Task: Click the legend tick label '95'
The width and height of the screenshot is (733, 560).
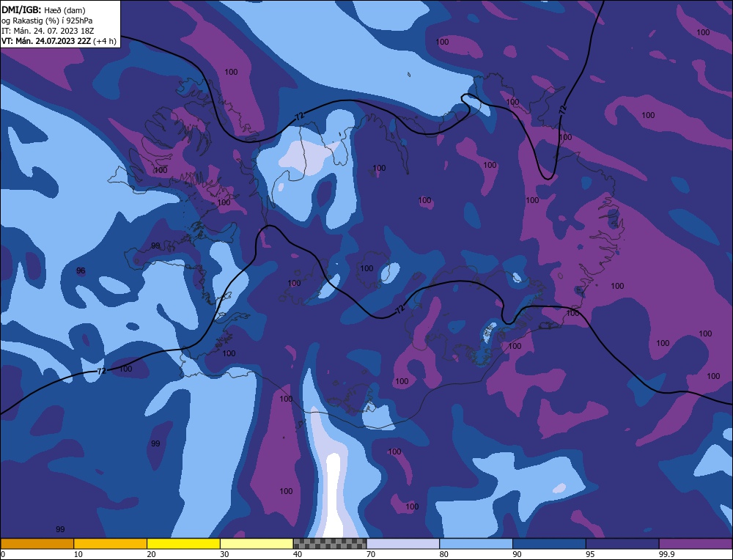Action: coord(590,554)
